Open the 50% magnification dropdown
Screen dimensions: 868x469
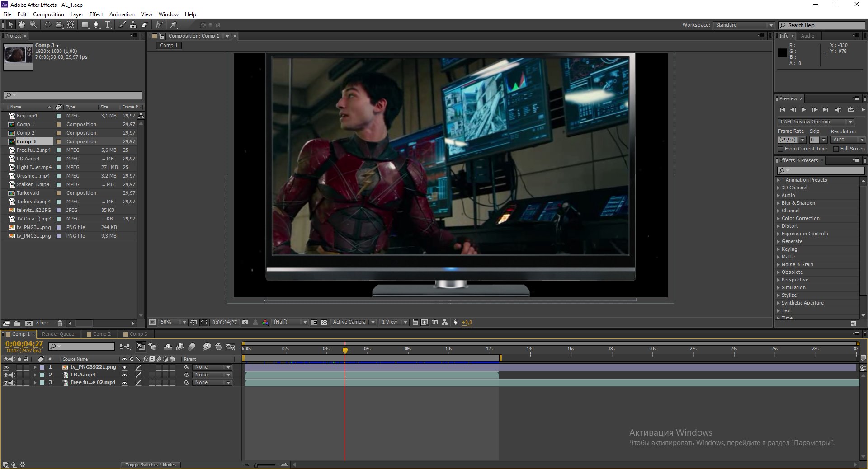pyautogui.click(x=173, y=322)
